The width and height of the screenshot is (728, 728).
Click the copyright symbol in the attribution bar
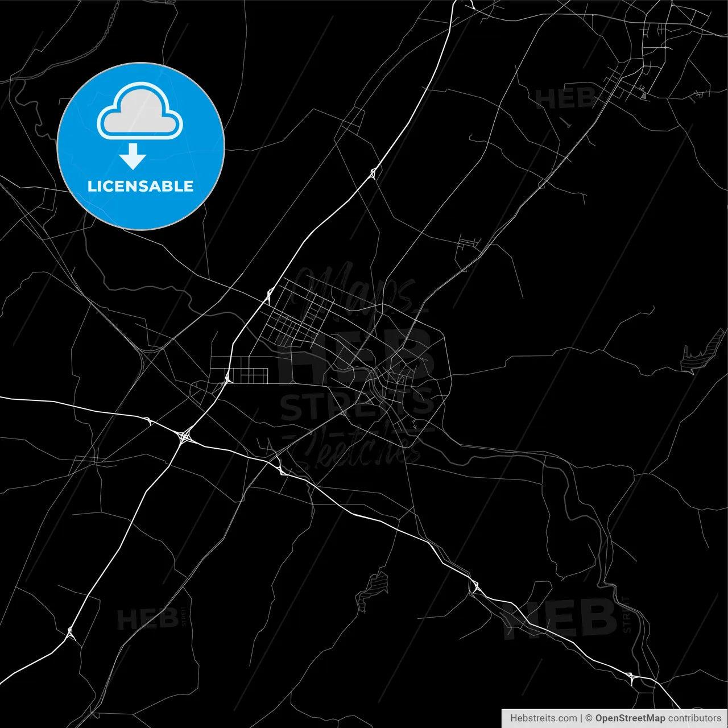tap(589, 718)
